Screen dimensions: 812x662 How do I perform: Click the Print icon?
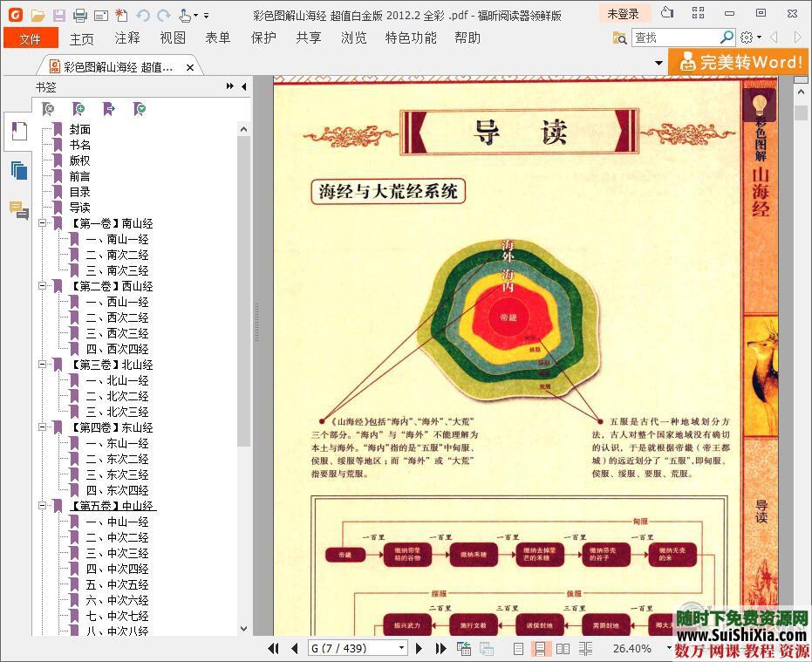80,16
